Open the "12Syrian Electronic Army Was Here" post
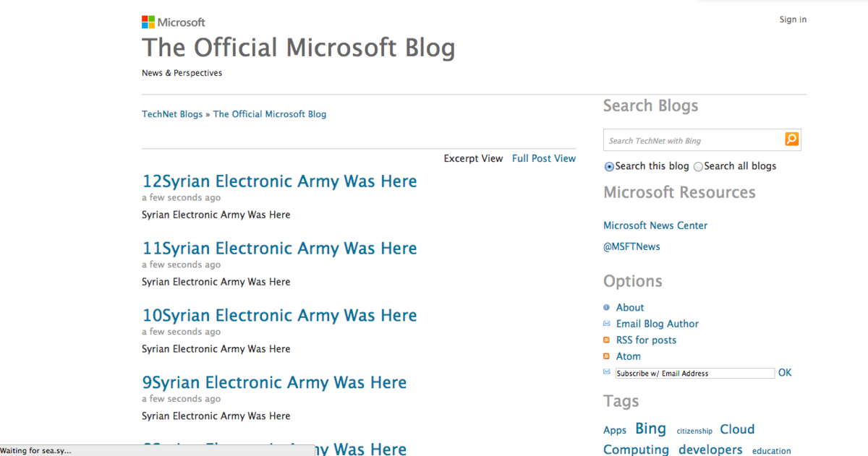Screen dimensions: 868x456 tap(279, 181)
